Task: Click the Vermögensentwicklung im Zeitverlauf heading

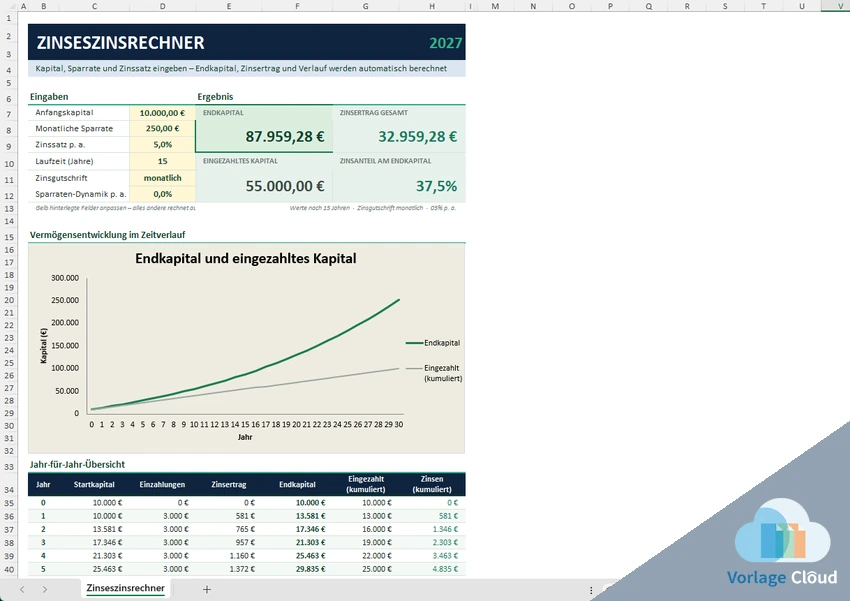Action: click(107, 235)
